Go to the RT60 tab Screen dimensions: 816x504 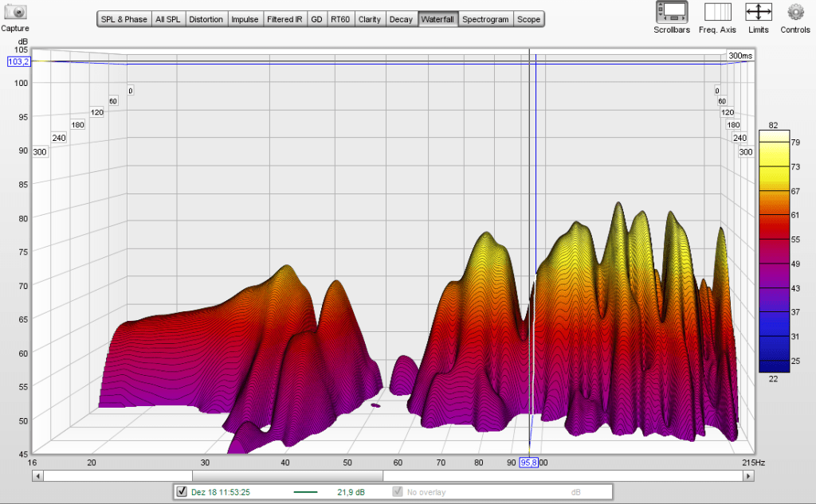tap(340, 19)
